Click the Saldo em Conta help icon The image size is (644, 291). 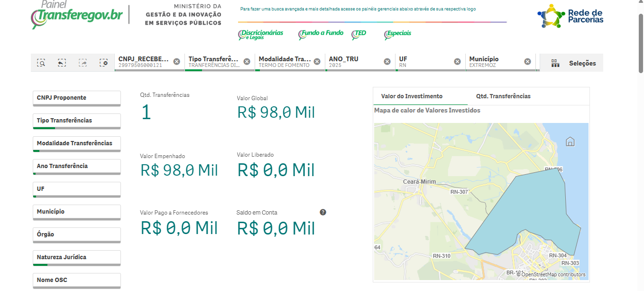point(323,212)
